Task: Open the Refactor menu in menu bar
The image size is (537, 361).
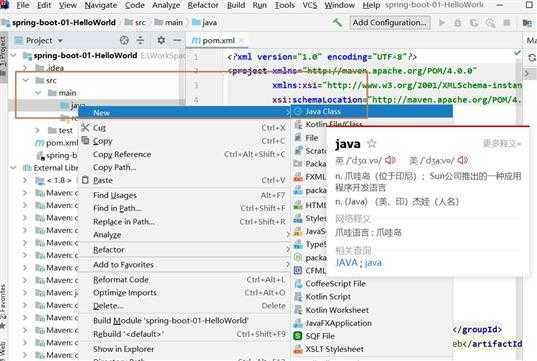Action: pyautogui.click(x=203, y=5)
